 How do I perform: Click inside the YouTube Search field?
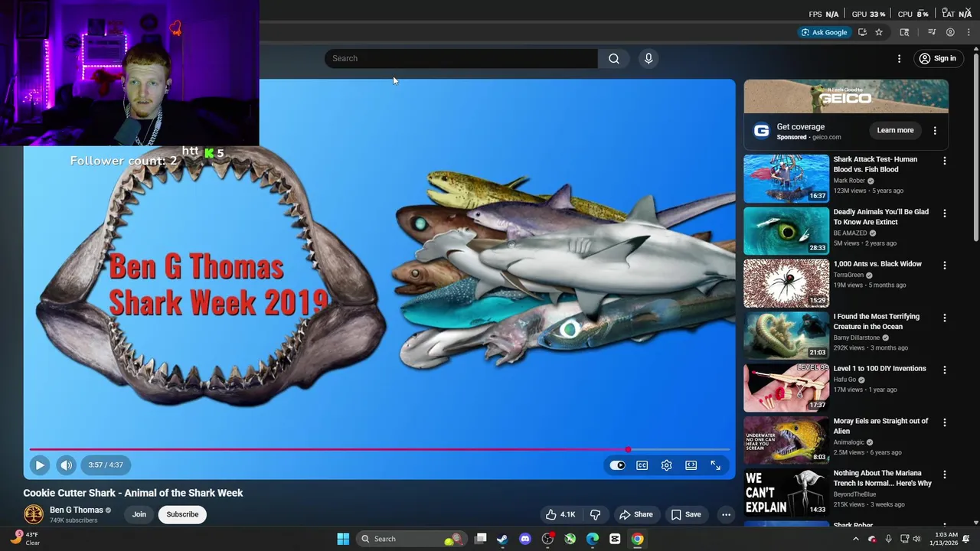tap(461, 58)
